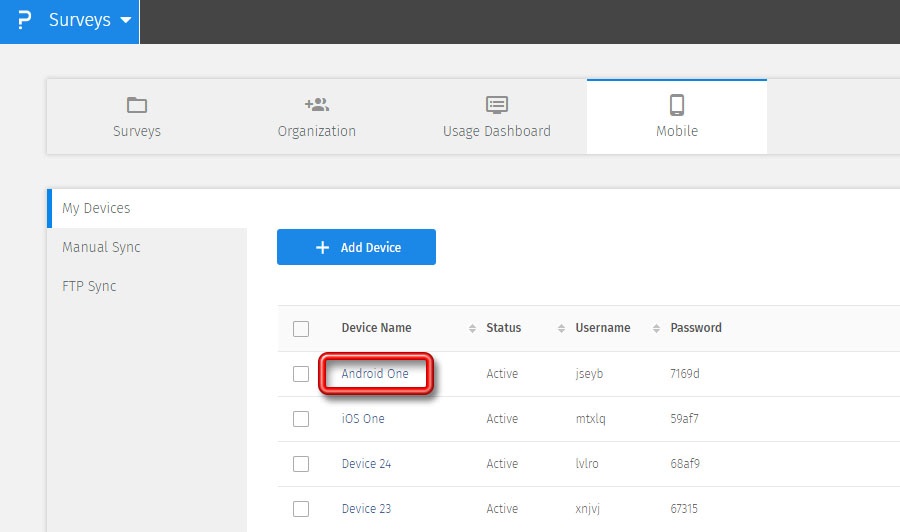Click the Password column header
900x532 pixels.
tap(695, 328)
